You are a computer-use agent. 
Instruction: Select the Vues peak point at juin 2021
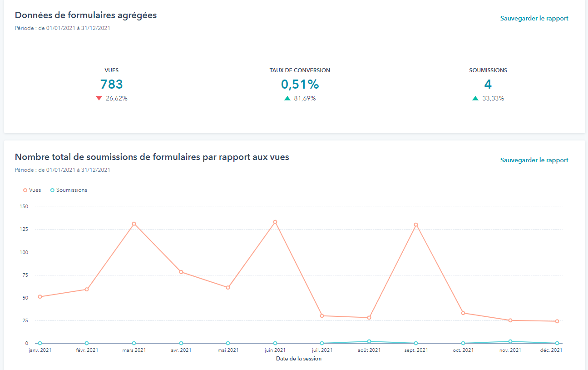coord(275,222)
